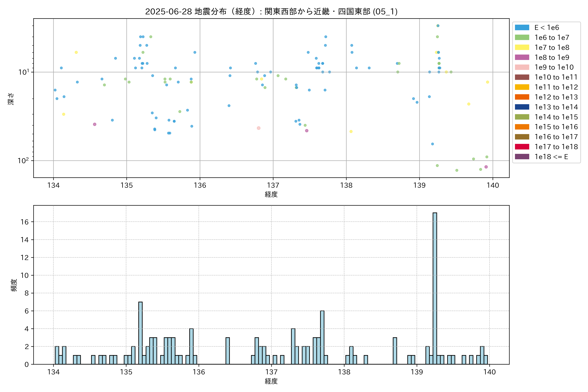Click the magenta scatter point near longitude 134.6
This screenshot has width=588, height=392.
click(95, 124)
